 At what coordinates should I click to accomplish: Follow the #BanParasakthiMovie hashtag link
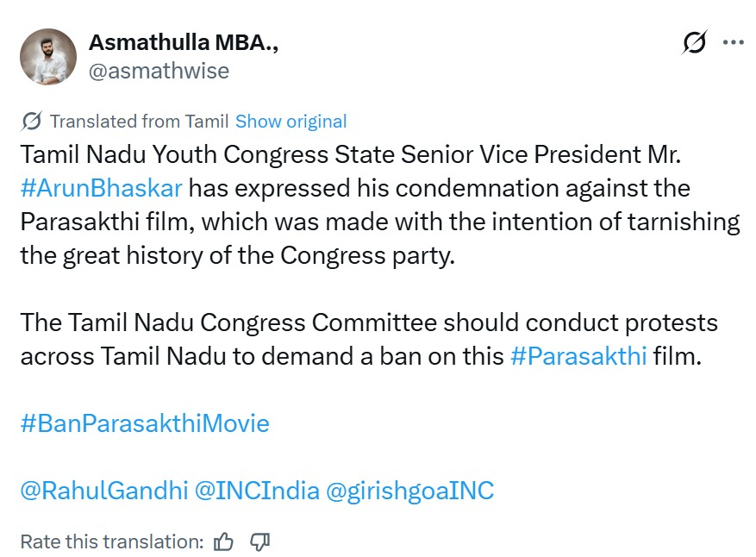pos(145,423)
